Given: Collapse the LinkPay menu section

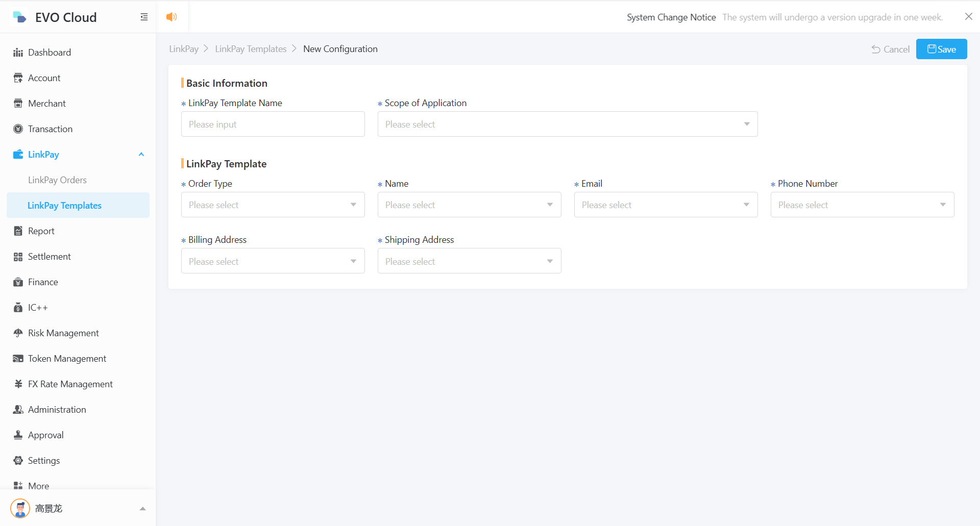Looking at the screenshot, I should tap(141, 155).
